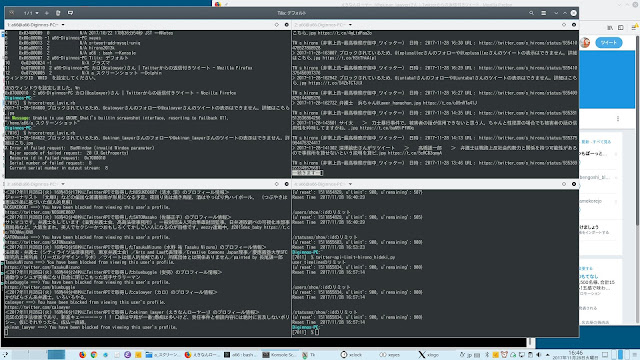The height and width of the screenshot is (360, 640).
Task: Launch Chrome from taskbar pinned icon
Action: pyautogui.click(x=94, y=355)
